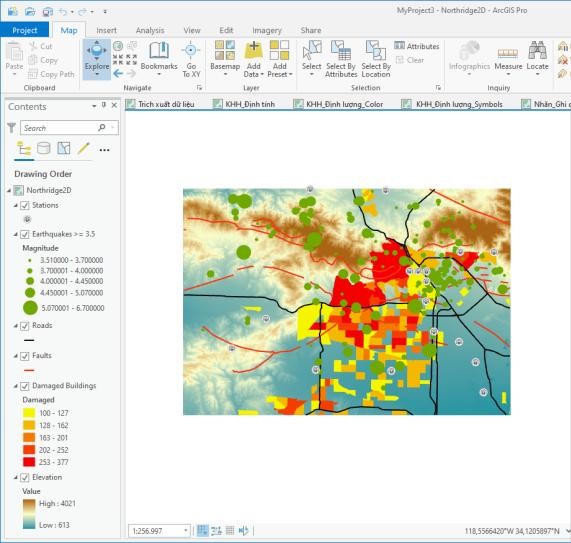The height and width of the screenshot is (543, 571).
Task: Open the Bookmarks menu icon
Action: click(x=159, y=51)
